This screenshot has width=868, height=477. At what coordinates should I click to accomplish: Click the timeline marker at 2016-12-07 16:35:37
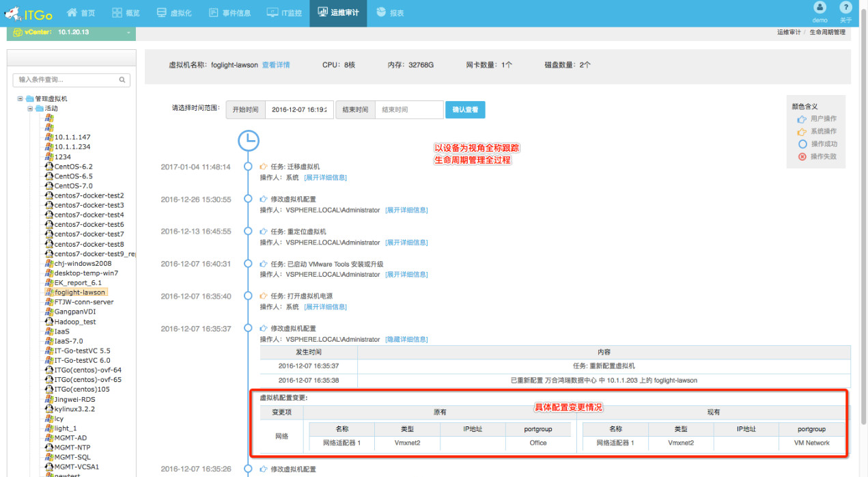(249, 329)
